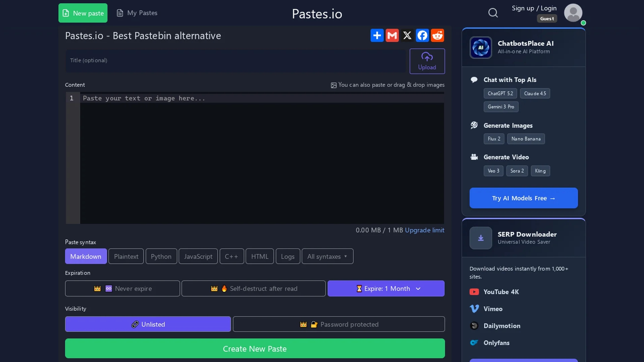Click the ChatbotsPlace AI heading

click(x=526, y=43)
